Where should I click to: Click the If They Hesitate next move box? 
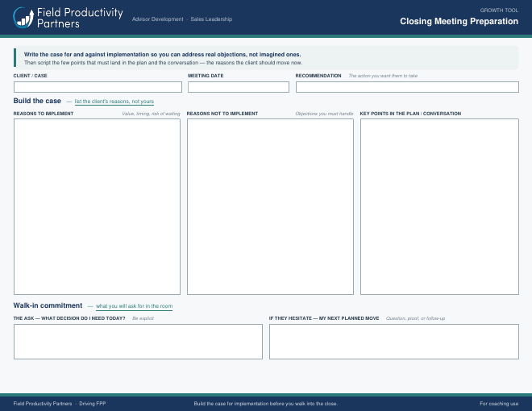point(394,342)
